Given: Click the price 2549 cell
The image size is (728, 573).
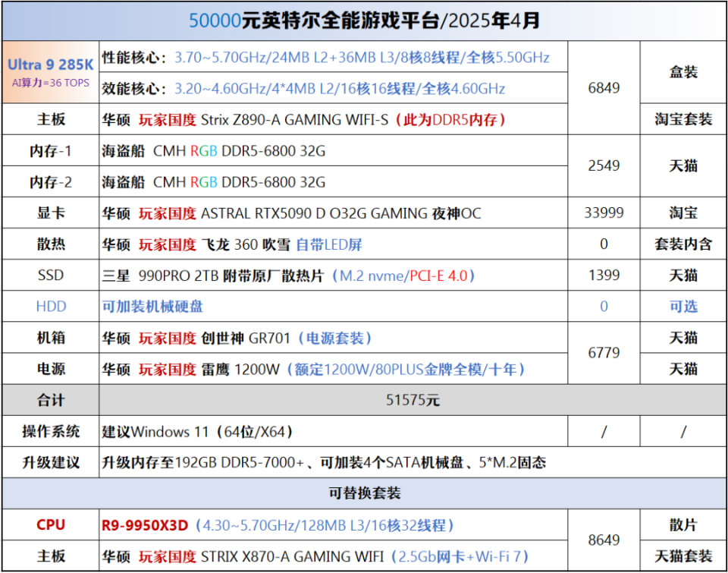Looking at the screenshot, I should [x=604, y=166].
